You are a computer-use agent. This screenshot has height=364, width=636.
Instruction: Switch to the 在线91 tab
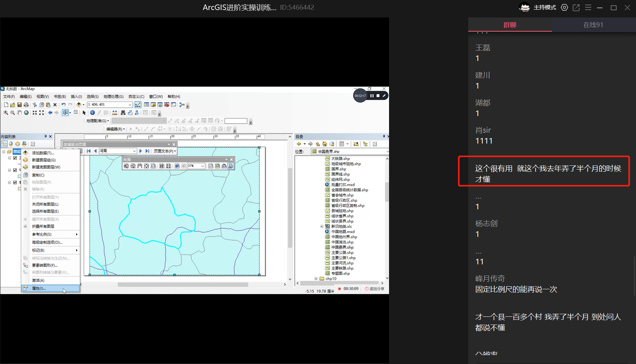pyautogui.click(x=593, y=25)
